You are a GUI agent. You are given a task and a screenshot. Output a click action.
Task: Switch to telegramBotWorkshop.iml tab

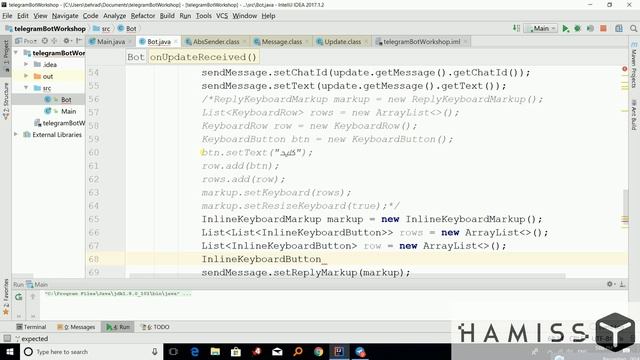pos(421,42)
